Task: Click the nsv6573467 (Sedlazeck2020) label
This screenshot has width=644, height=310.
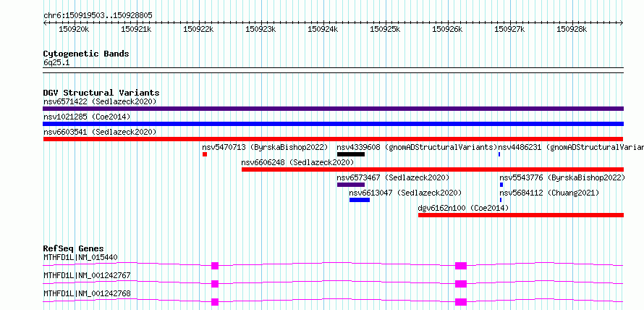Action: pyautogui.click(x=393, y=177)
